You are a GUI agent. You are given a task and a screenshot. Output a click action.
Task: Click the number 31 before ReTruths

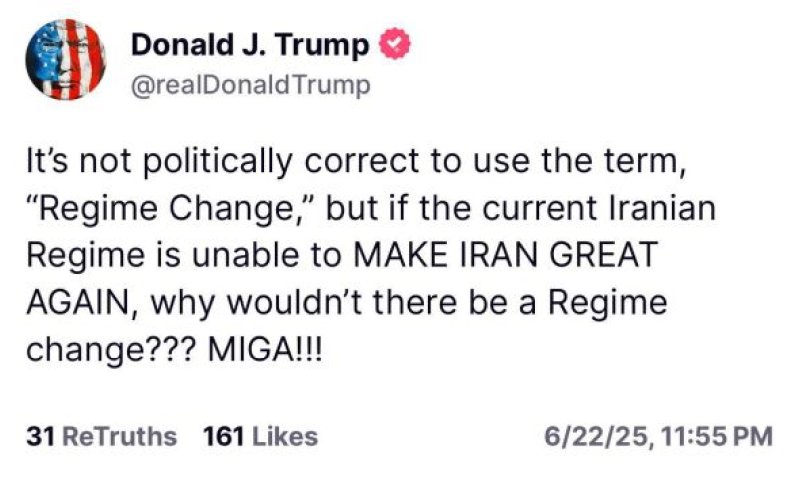(x=41, y=437)
